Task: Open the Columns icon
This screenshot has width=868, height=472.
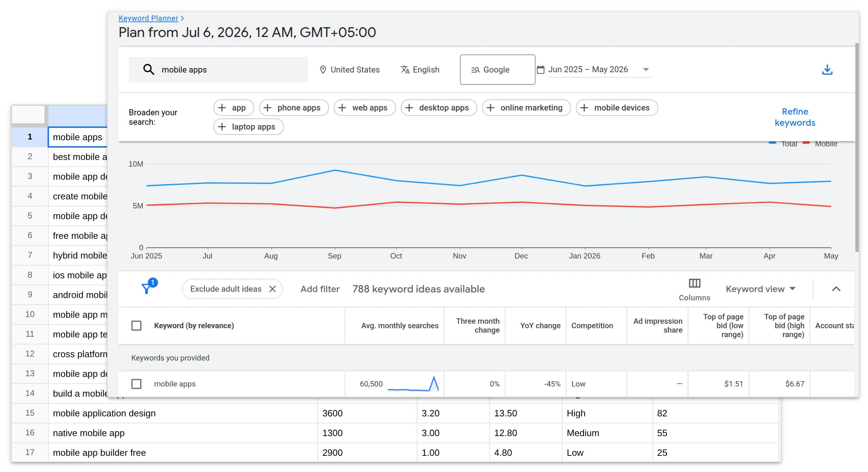Action: tap(694, 283)
